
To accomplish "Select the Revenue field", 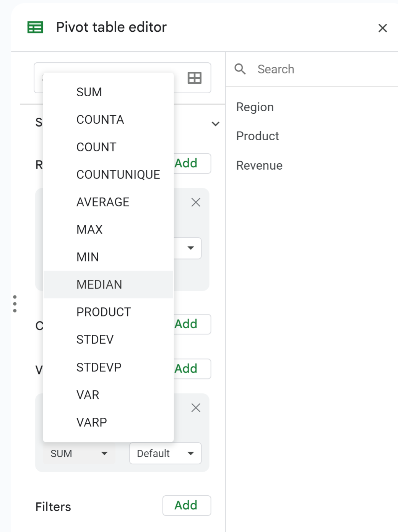I will [x=259, y=165].
